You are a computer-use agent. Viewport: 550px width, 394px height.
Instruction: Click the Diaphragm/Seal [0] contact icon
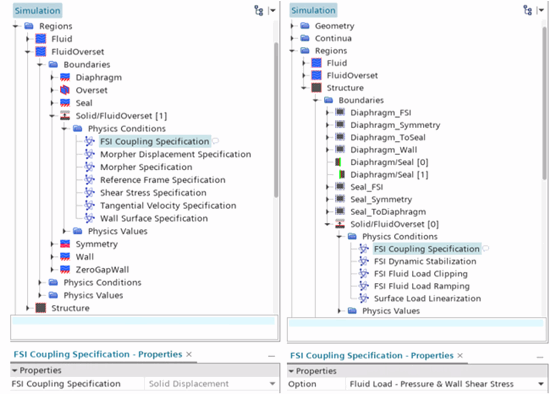(x=339, y=162)
